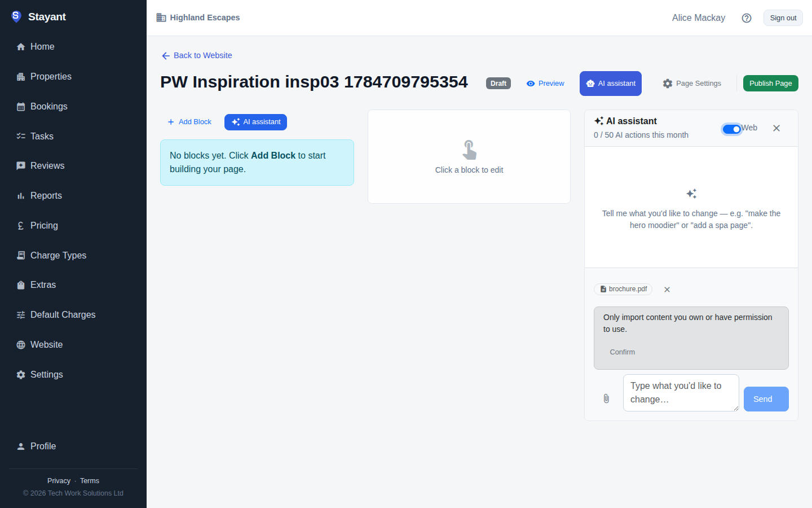Open the Privacy link

[x=59, y=481]
